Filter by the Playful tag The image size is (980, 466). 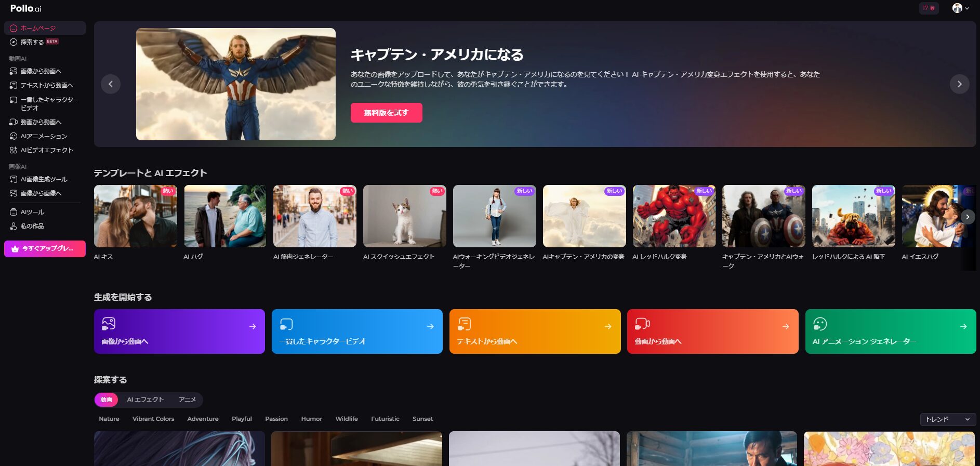coord(242,419)
